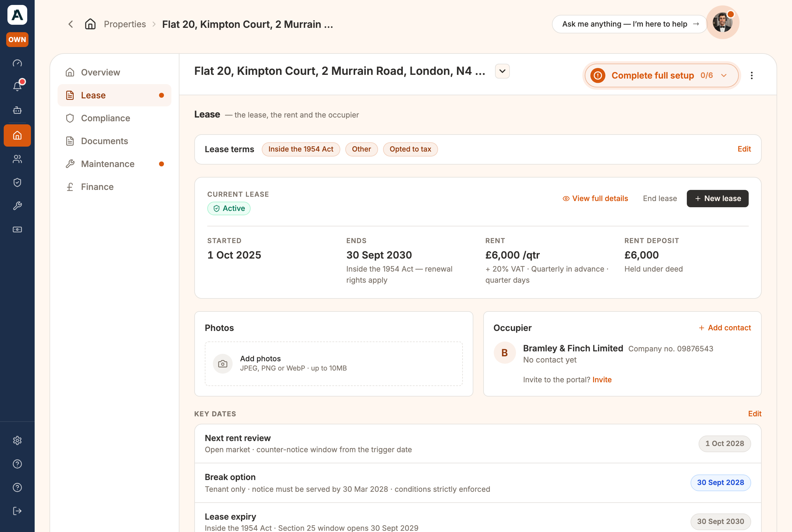Click the A logo in the sidebar
792x532 pixels.
point(17,15)
